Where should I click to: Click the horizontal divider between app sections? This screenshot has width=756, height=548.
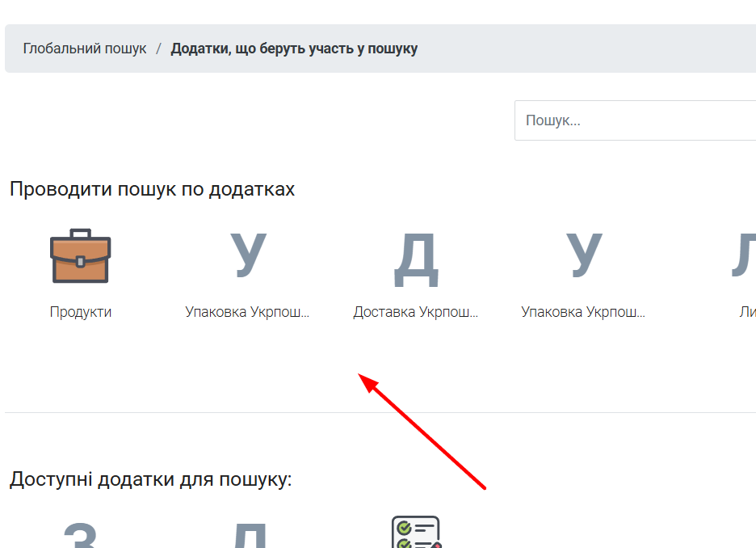pyautogui.click(x=242, y=412)
